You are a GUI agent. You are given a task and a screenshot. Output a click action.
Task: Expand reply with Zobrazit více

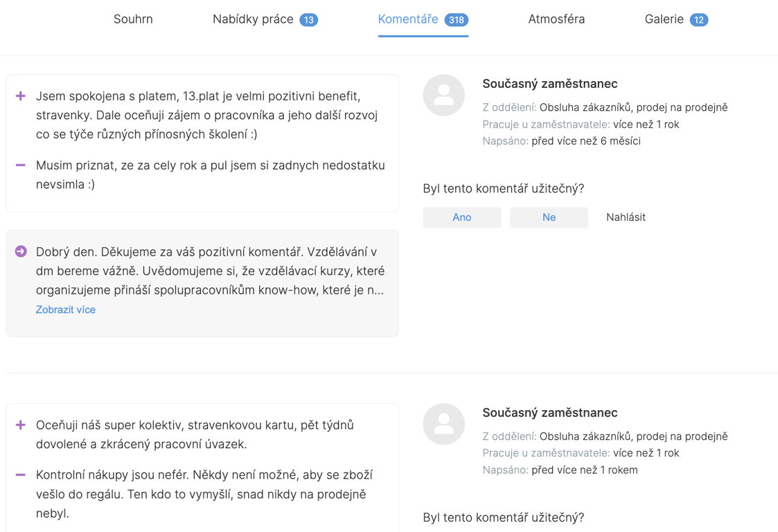66,310
